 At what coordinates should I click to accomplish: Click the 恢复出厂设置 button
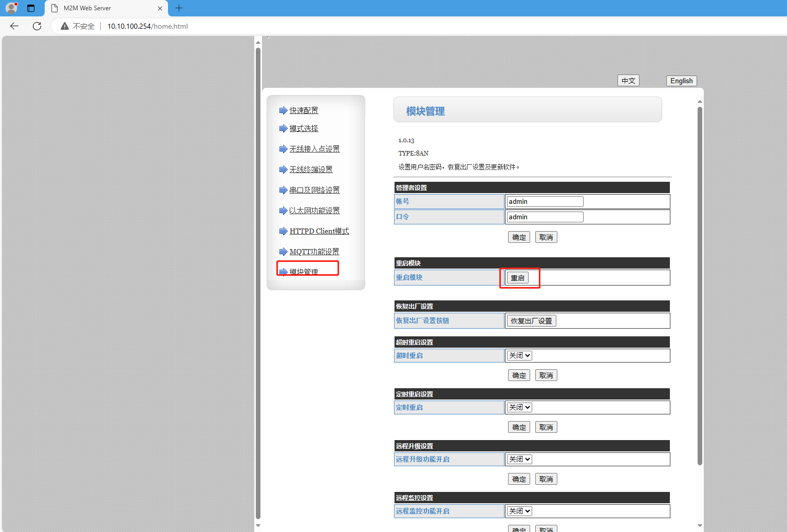point(531,321)
